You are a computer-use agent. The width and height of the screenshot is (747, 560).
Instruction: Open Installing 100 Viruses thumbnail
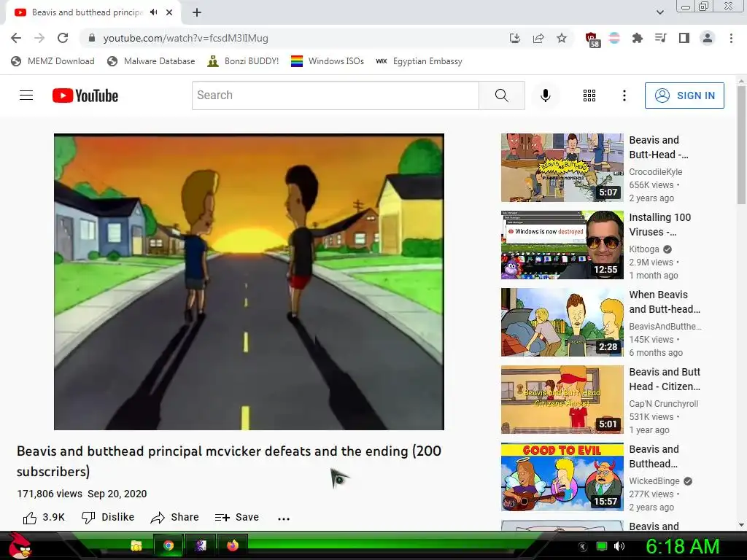coord(562,245)
